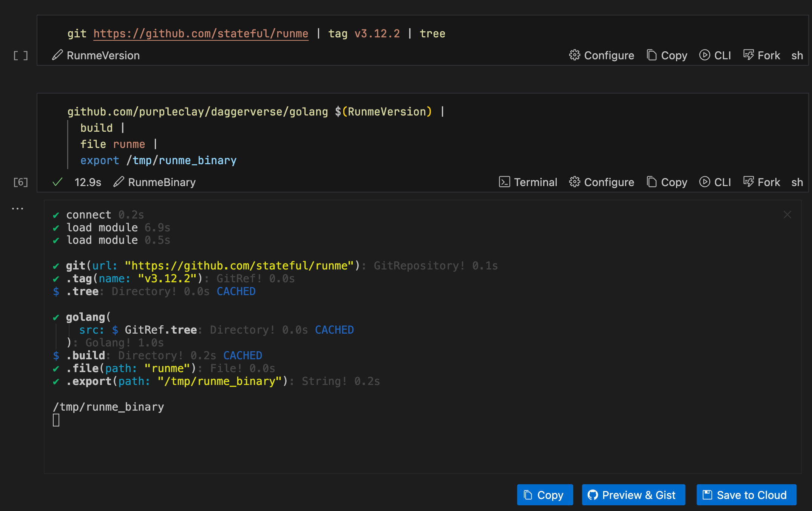
Task: Fork the RunmeBinary cell
Action: 761,182
